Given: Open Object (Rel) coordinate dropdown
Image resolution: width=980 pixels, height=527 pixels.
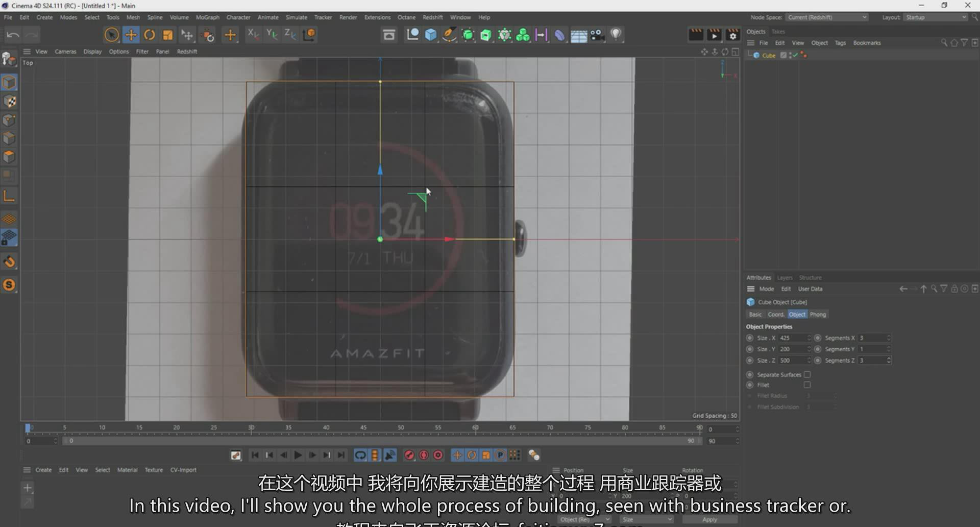Looking at the screenshot, I should [584, 520].
